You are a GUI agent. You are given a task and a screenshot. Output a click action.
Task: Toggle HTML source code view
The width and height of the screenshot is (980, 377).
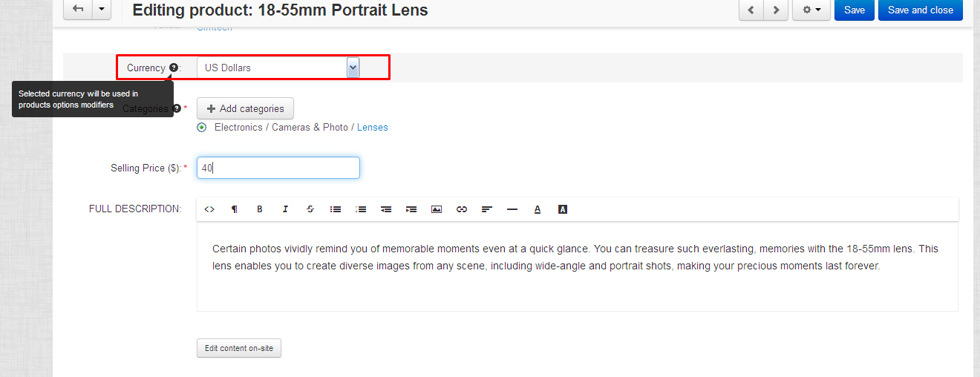click(x=209, y=209)
